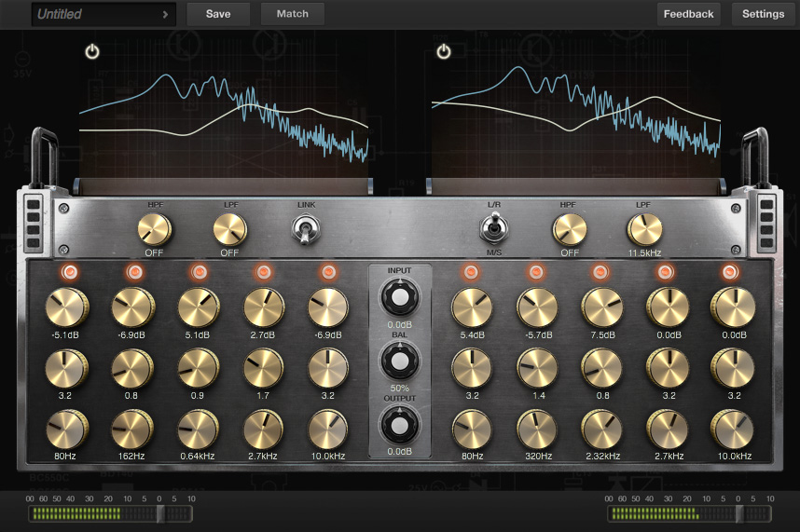Flip the L/R to M/S switch

[493, 227]
